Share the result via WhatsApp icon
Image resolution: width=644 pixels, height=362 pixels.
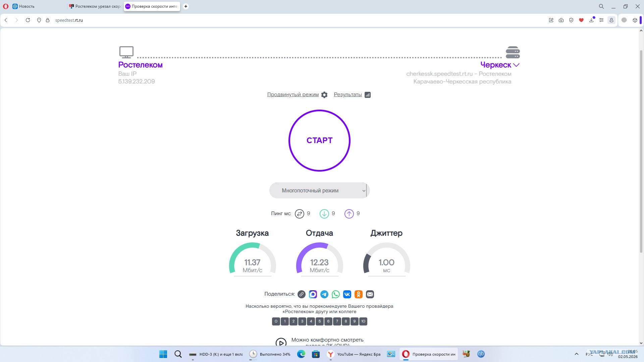pyautogui.click(x=336, y=294)
